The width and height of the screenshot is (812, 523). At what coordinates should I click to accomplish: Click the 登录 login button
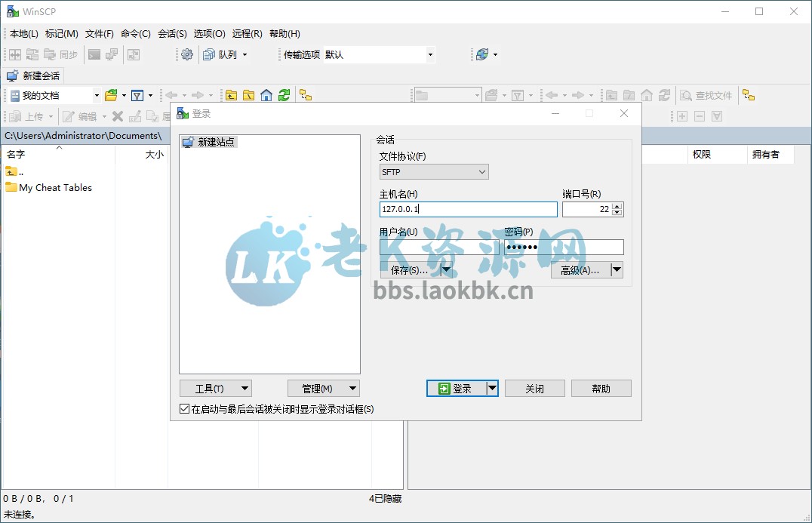[457, 389]
